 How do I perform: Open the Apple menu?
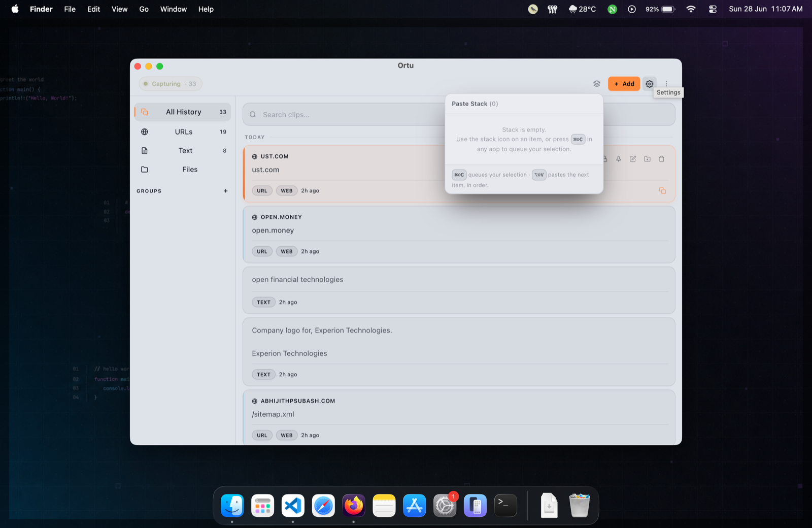coord(15,9)
